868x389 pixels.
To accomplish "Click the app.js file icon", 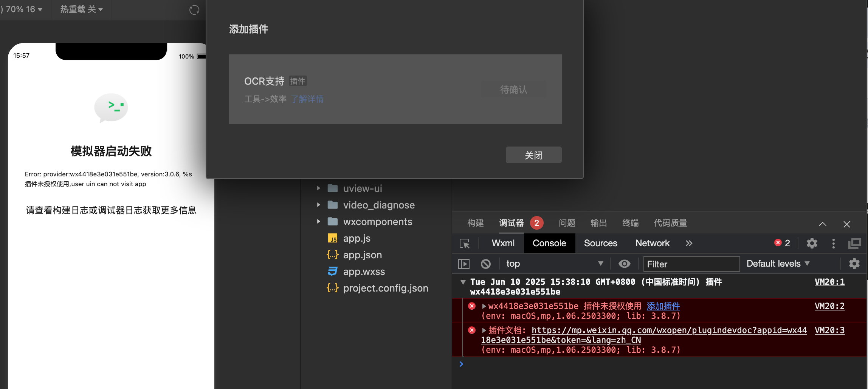I will [333, 238].
